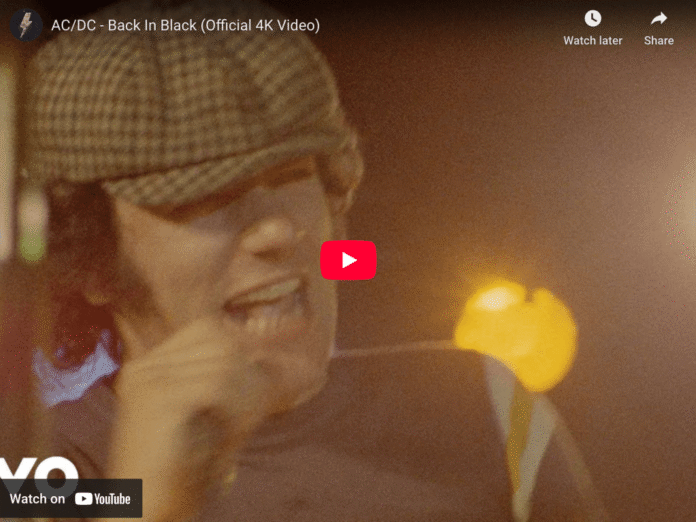Click the 'Watch on' text
The image size is (696, 522).
click(x=37, y=499)
